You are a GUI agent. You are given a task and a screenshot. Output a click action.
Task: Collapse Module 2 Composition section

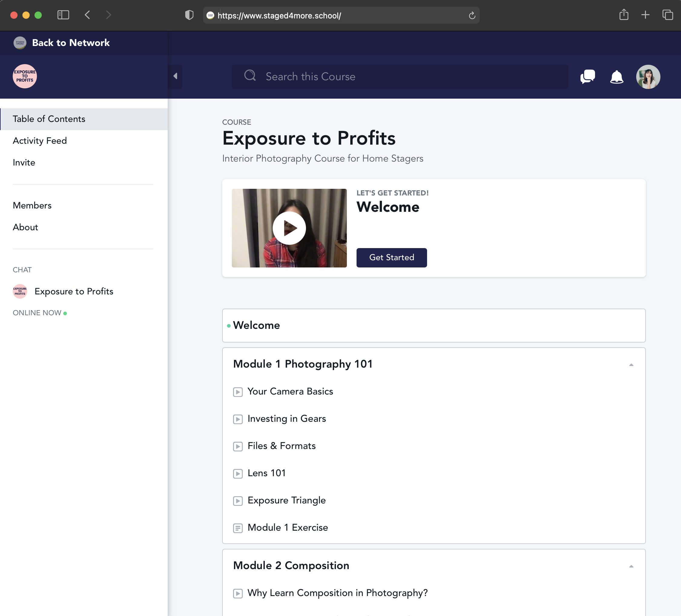point(631,566)
